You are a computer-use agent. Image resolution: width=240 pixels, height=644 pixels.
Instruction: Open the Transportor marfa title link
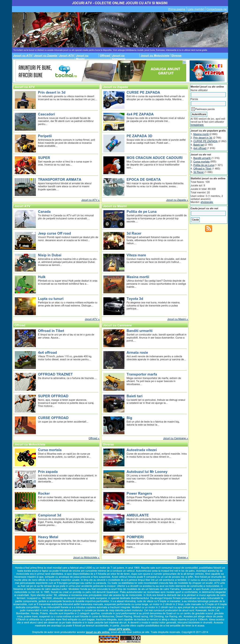click(x=142, y=374)
